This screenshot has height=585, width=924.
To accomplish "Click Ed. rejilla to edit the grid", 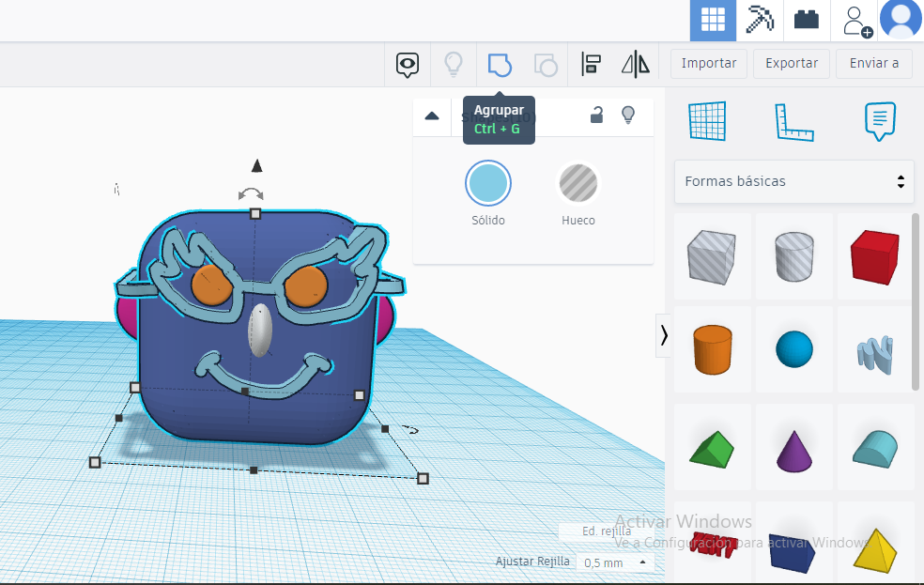I will click(607, 531).
